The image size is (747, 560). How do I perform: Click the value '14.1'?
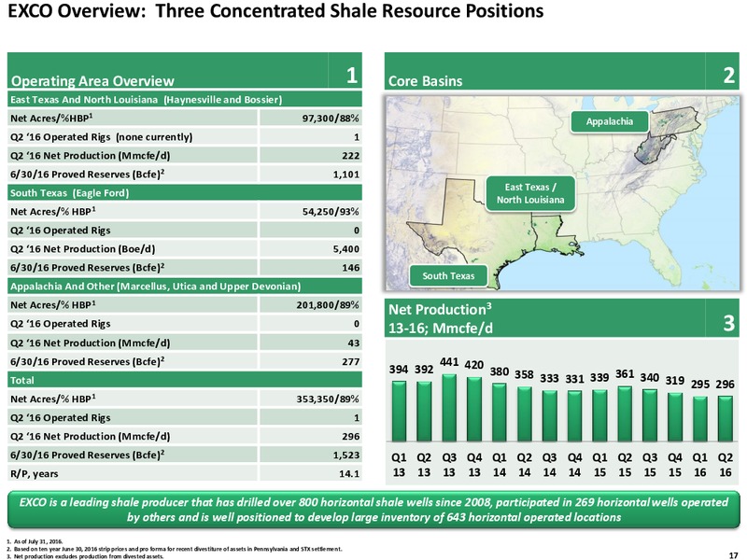(x=349, y=474)
